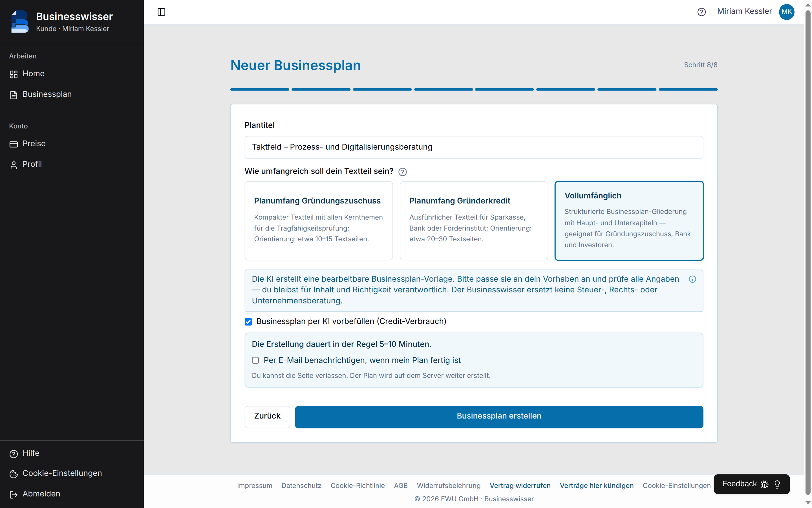Click Abmelden to log out
812x508 pixels.
pyautogui.click(x=72, y=494)
